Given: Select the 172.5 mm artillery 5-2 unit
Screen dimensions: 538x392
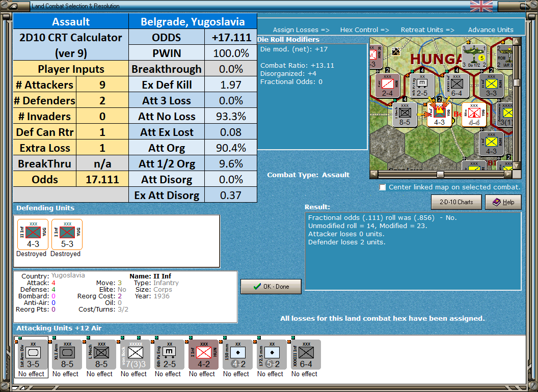Looking at the screenshot, I should point(272,355).
